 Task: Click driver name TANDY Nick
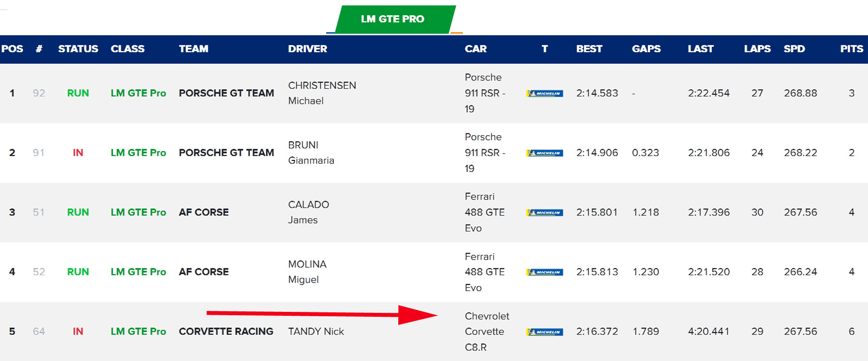click(316, 332)
